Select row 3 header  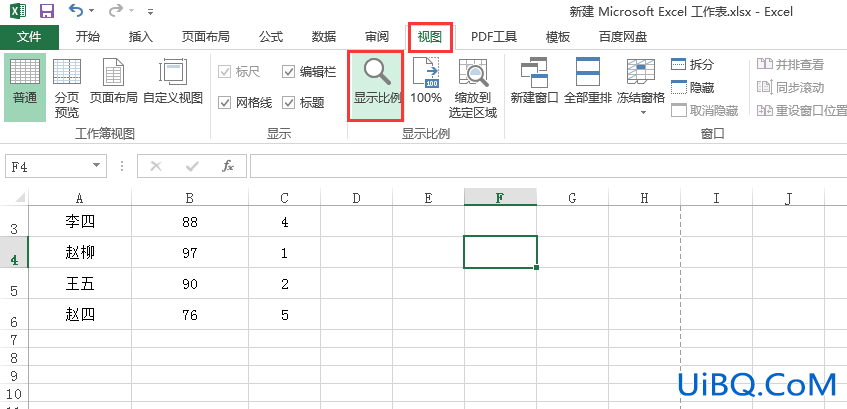[x=14, y=222]
